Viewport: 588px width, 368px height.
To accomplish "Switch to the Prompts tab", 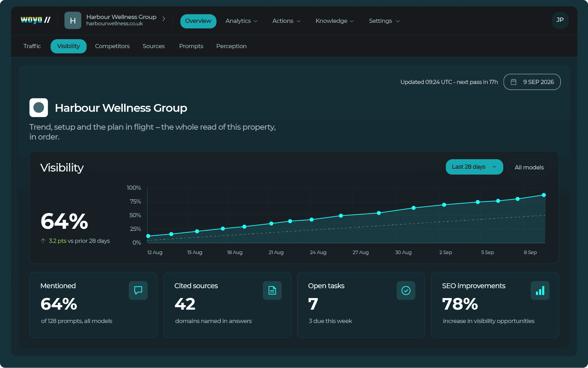I will point(191,46).
